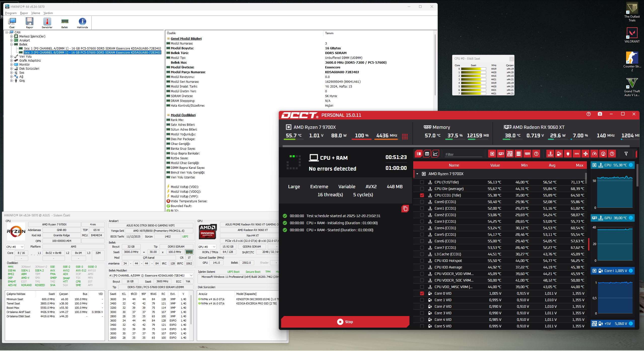
Task: Open the VALORANT desktop shortcut
Action: coord(632,35)
